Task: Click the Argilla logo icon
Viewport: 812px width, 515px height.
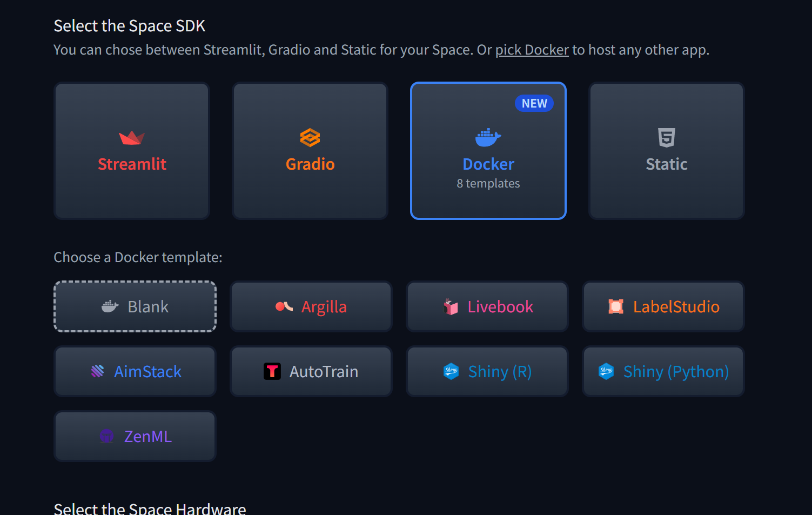Action: pyautogui.click(x=284, y=306)
